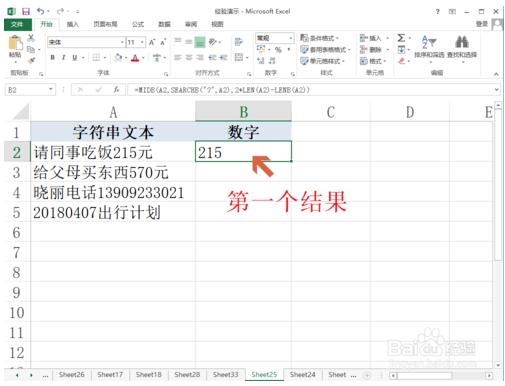The width and height of the screenshot is (505, 386).
Task: Expand the font name dropdown
Action: pos(122,42)
